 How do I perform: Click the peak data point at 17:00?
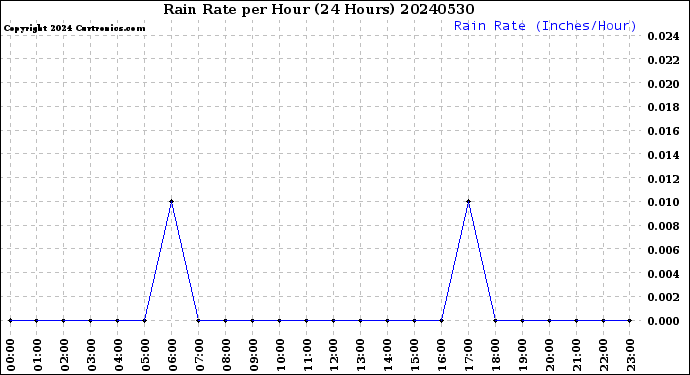469,202
